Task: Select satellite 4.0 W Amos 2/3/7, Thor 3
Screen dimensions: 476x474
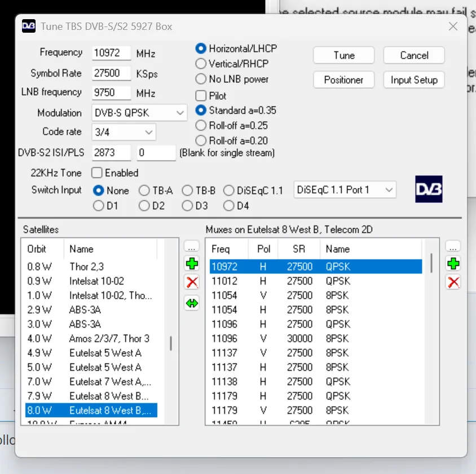Action: coord(91,338)
